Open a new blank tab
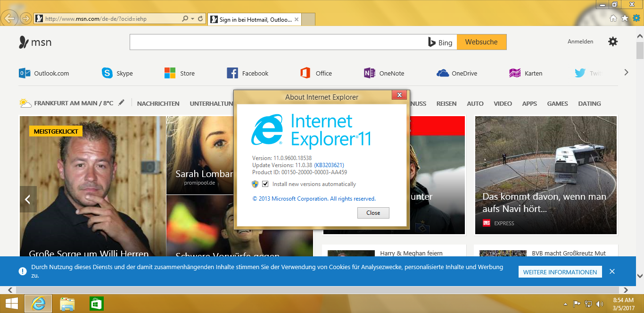The height and width of the screenshot is (313, 644). click(308, 20)
